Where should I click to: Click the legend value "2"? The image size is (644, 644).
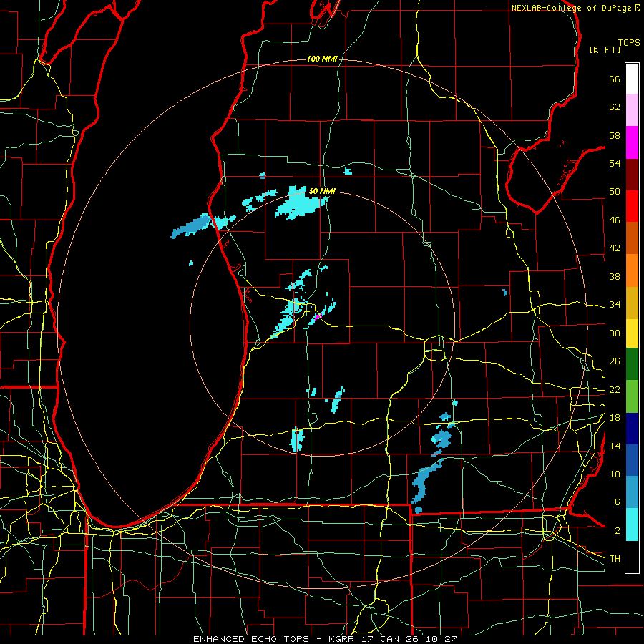[618, 531]
